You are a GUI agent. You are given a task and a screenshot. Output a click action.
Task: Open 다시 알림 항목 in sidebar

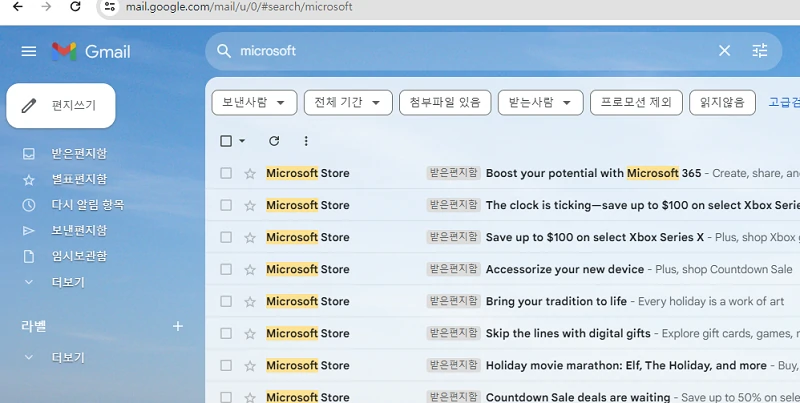point(88,205)
